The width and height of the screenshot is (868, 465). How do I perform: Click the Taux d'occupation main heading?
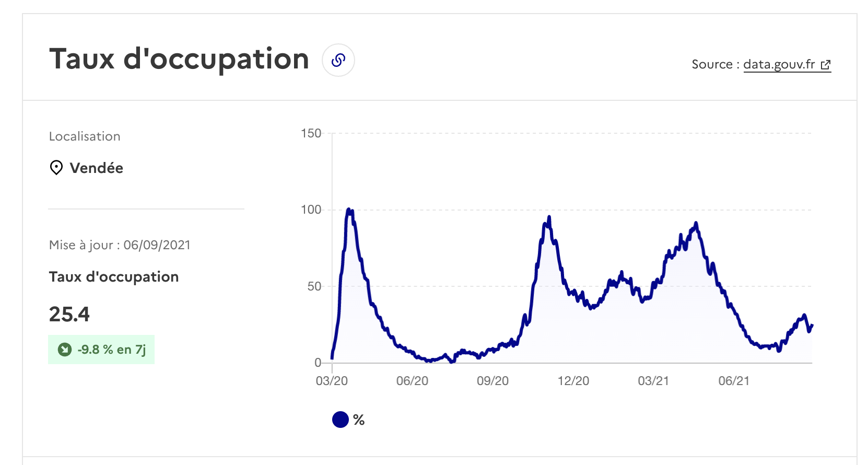coord(179,59)
